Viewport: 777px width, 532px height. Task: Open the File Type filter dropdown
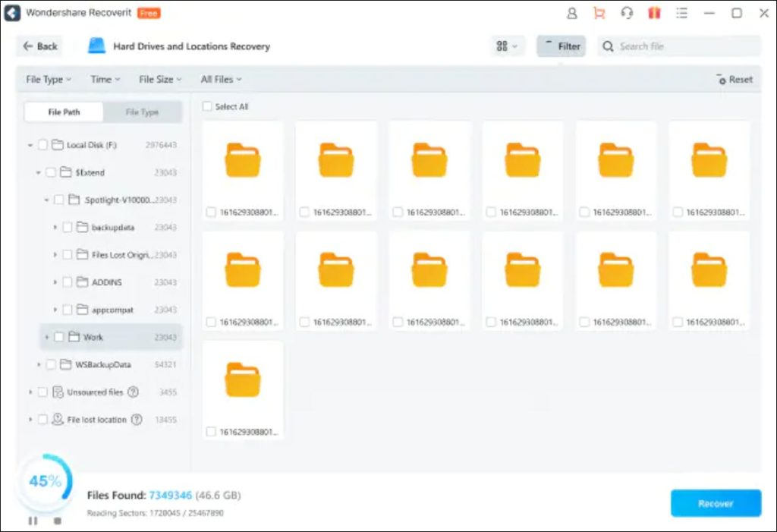coord(49,80)
